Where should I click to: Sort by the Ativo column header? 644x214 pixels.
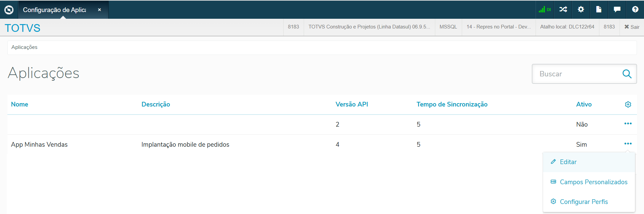(x=584, y=104)
